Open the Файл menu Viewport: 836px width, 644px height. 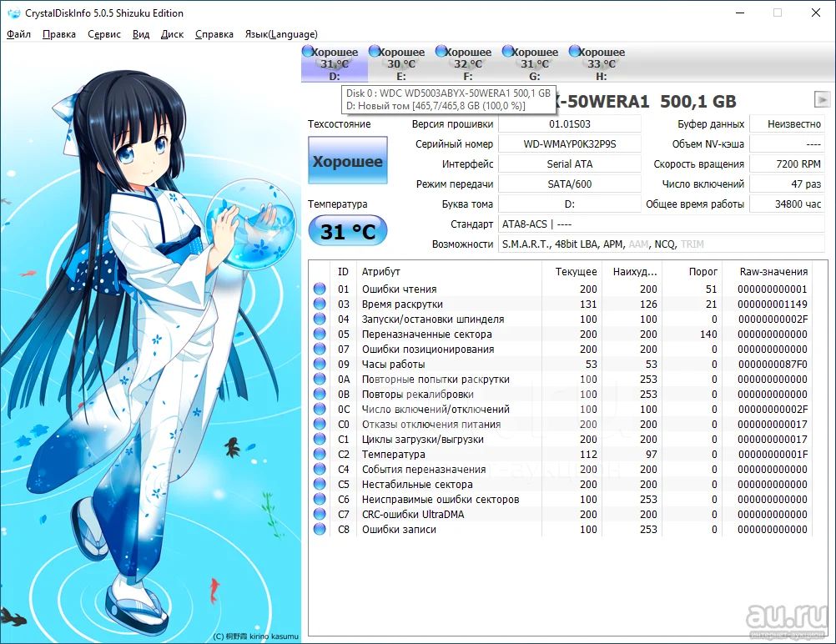(18, 34)
